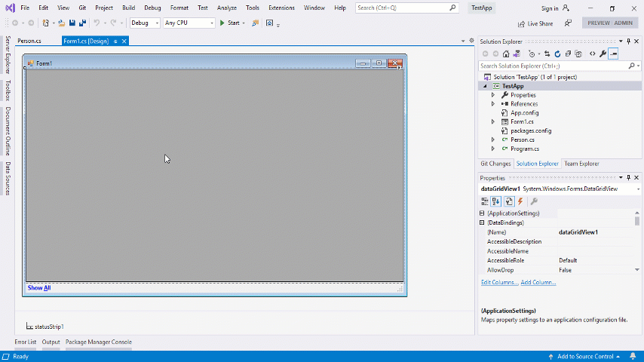Screen dimensions: 644x362
Task: Open the Start button dropdown arrow
Action: (244, 23)
